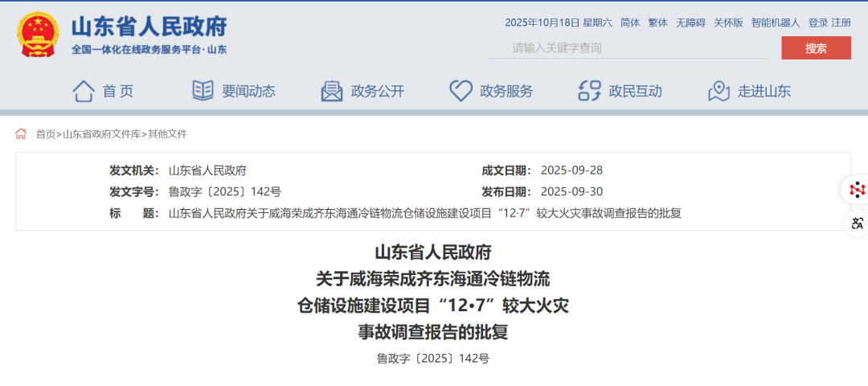Screen dimensions: 868x386
Task: Click the envelope icon for 政务公开
Action: click(x=332, y=91)
